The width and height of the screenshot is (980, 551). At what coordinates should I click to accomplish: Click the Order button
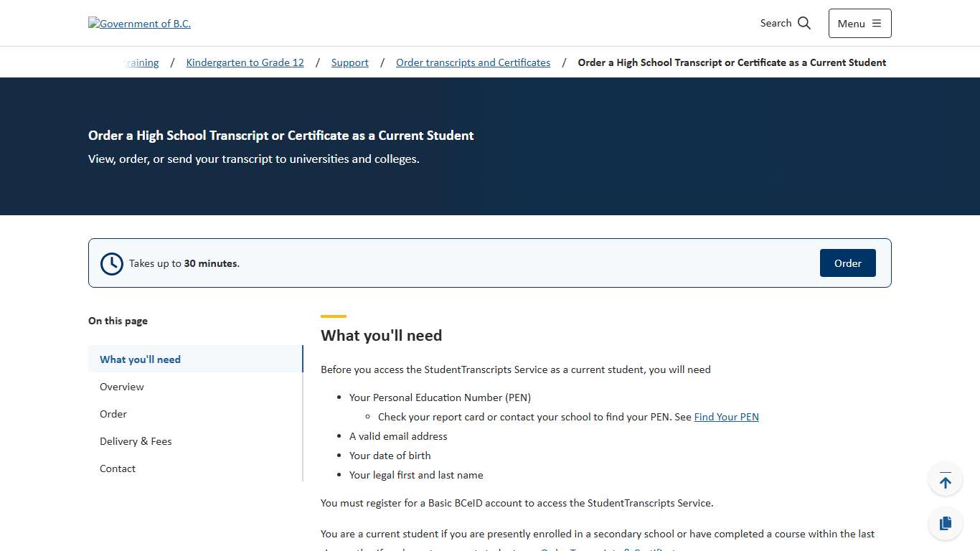click(847, 263)
